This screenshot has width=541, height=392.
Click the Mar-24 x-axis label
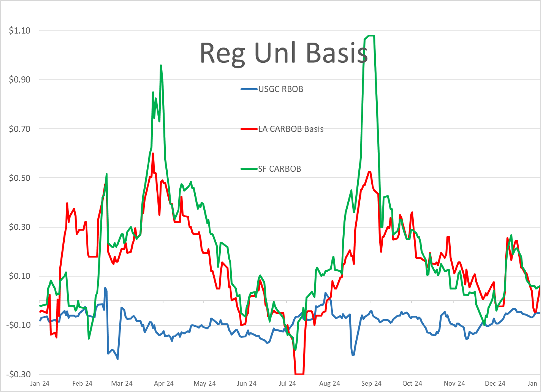pyautogui.click(x=122, y=383)
